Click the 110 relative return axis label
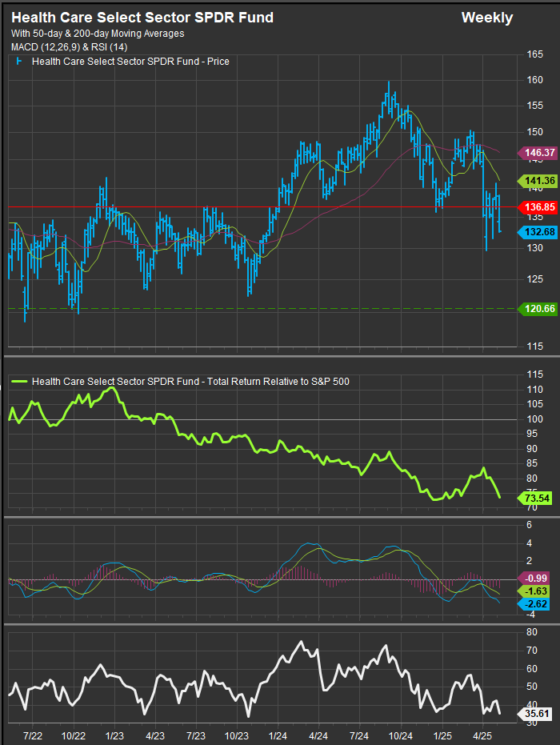560x745 pixels. tap(535, 390)
